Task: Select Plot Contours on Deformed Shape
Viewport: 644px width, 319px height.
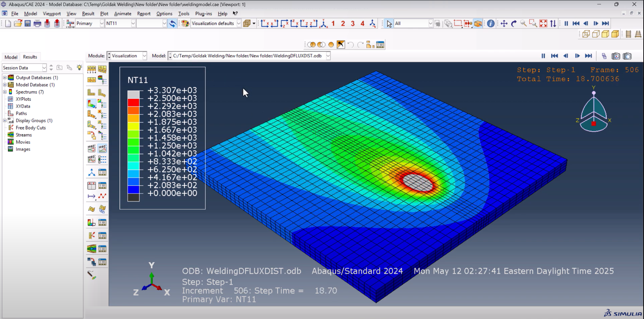Action: click(x=91, y=103)
